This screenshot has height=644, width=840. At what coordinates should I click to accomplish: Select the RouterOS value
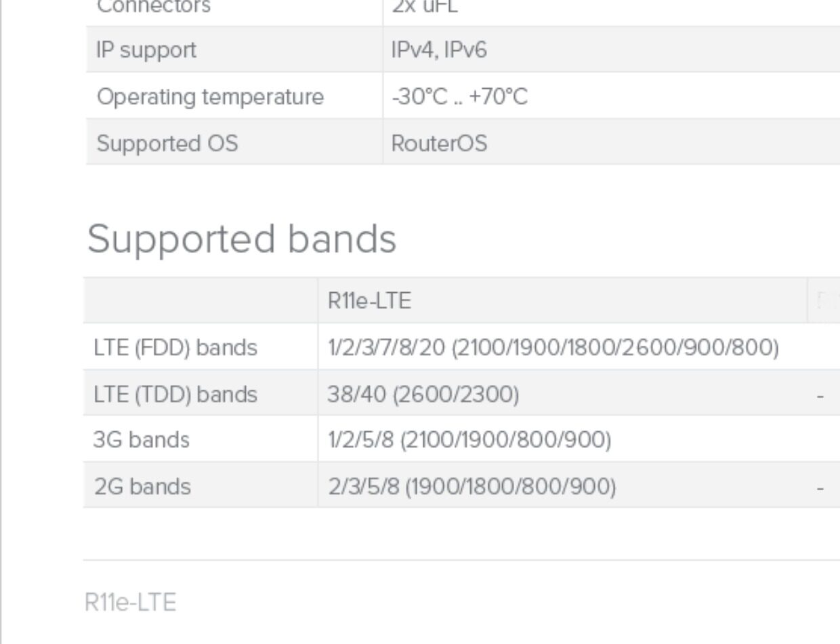coord(439,143)
